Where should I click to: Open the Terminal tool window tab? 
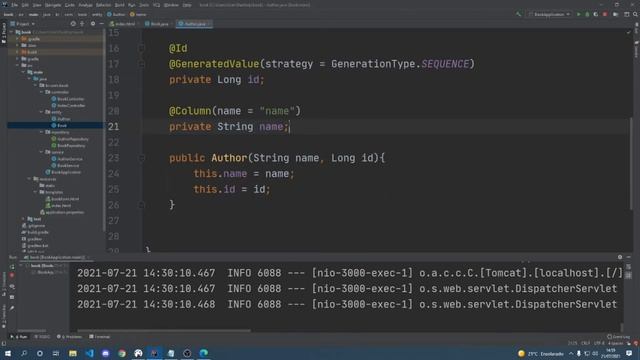(100, 337)
